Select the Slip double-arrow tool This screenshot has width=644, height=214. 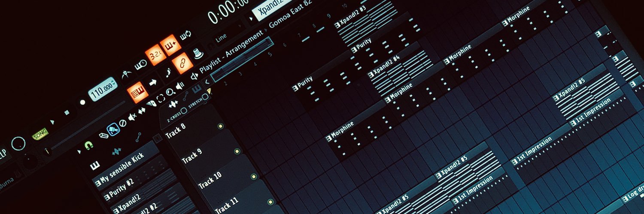(142, 110)
